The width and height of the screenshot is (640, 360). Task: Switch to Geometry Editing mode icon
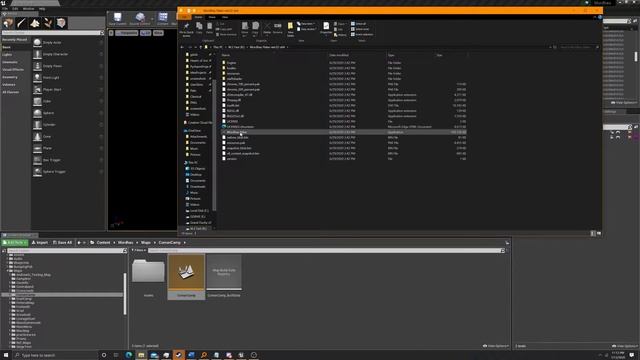pyautogui.click(x=61, y=23)
